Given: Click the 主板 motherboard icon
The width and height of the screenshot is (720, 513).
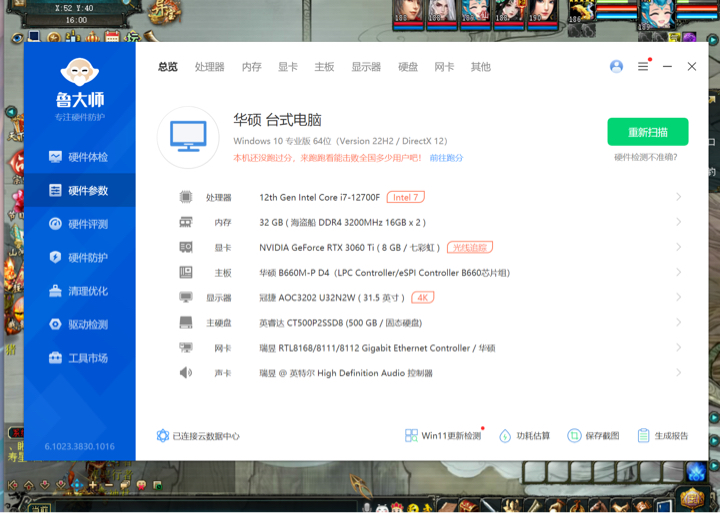Looking at the screenshot, I should 186,272.
